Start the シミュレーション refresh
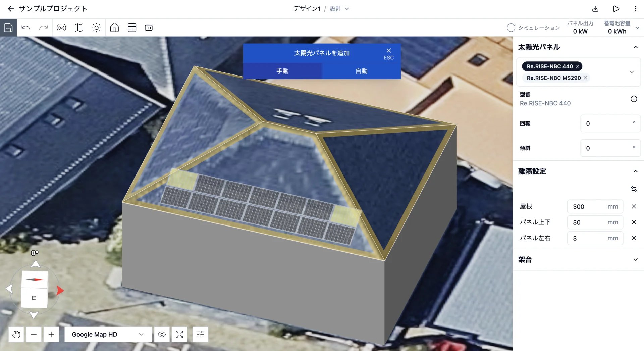644x351 pixels. tap(533, 28)
